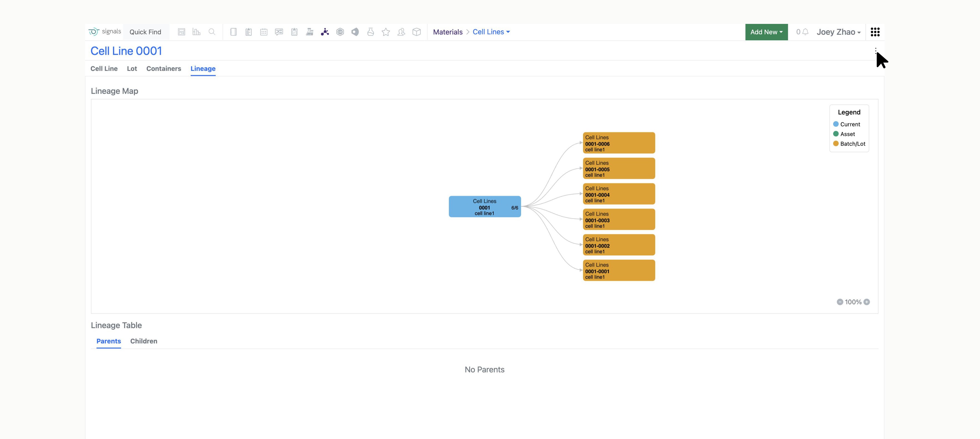980x439 pixels.
Task: Open the clipboard checklist tasks icon
Action: point(294,32)
